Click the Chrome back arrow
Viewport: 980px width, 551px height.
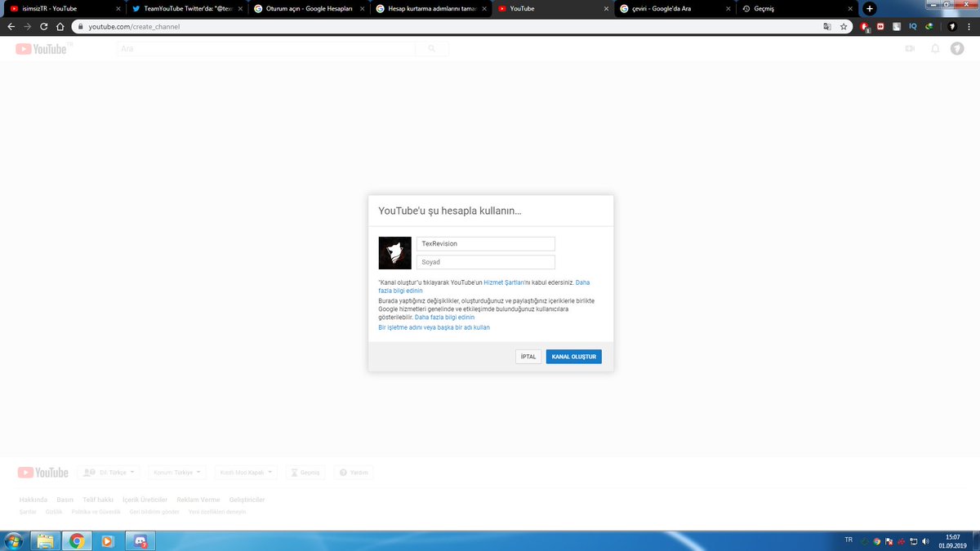tap(11, 26)
